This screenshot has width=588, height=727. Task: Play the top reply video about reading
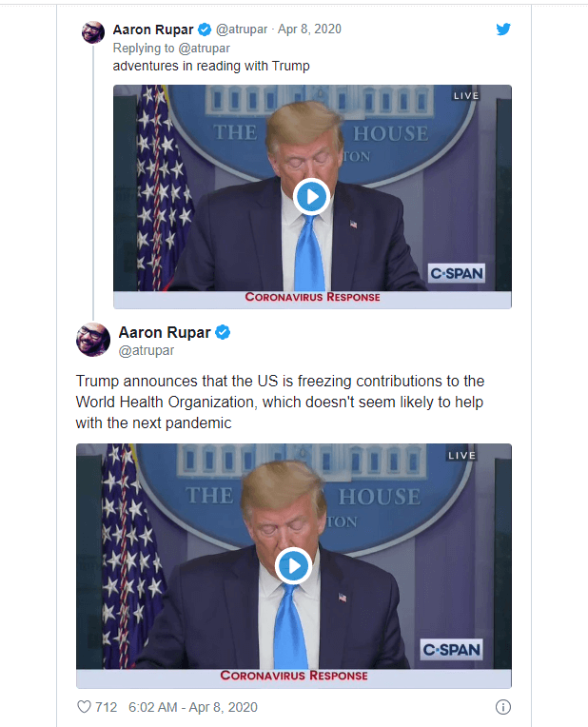point(311,197)
